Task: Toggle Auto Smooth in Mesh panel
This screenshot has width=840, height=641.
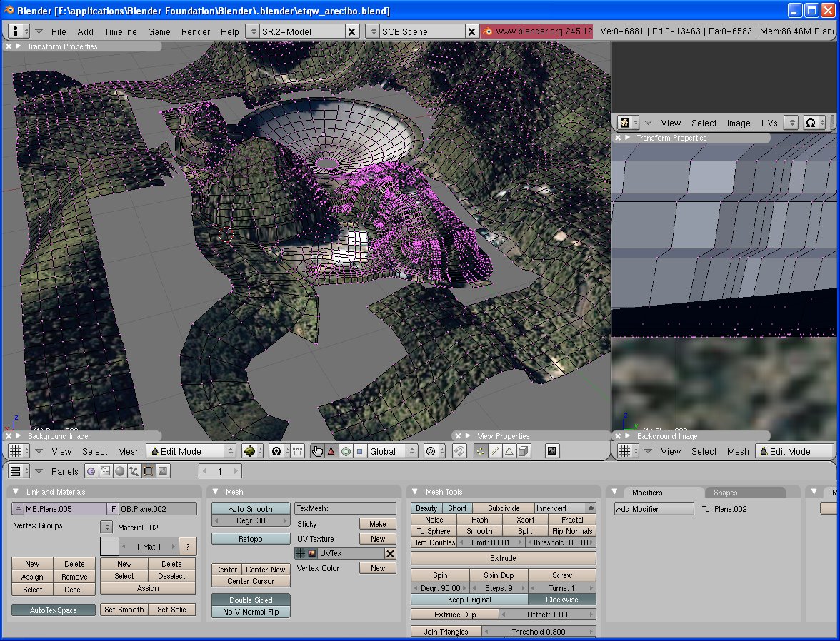Action: (251, 508)
